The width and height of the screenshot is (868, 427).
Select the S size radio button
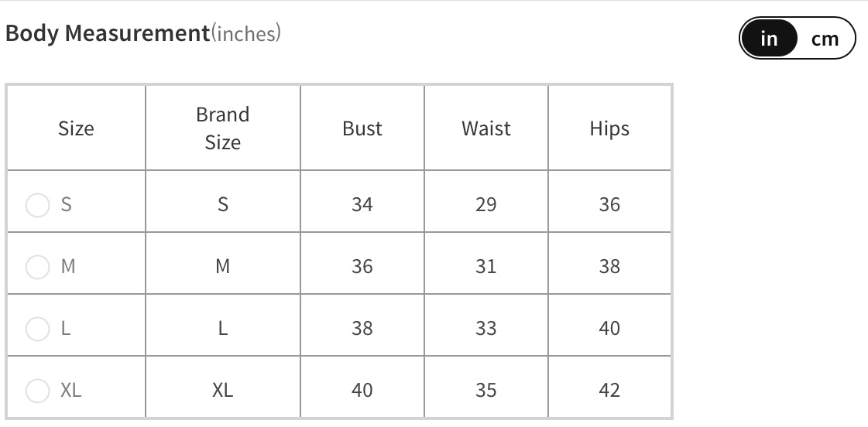tap(38, 205)
